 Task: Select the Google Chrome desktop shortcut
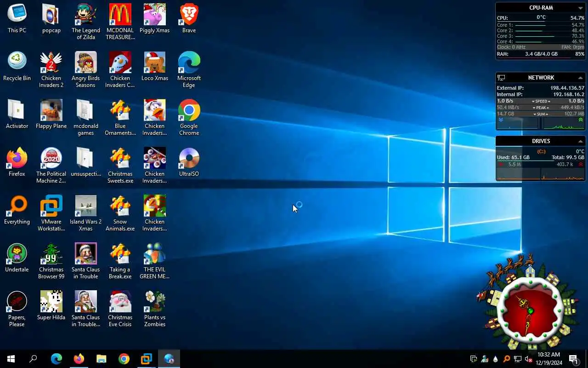[189, 117]
